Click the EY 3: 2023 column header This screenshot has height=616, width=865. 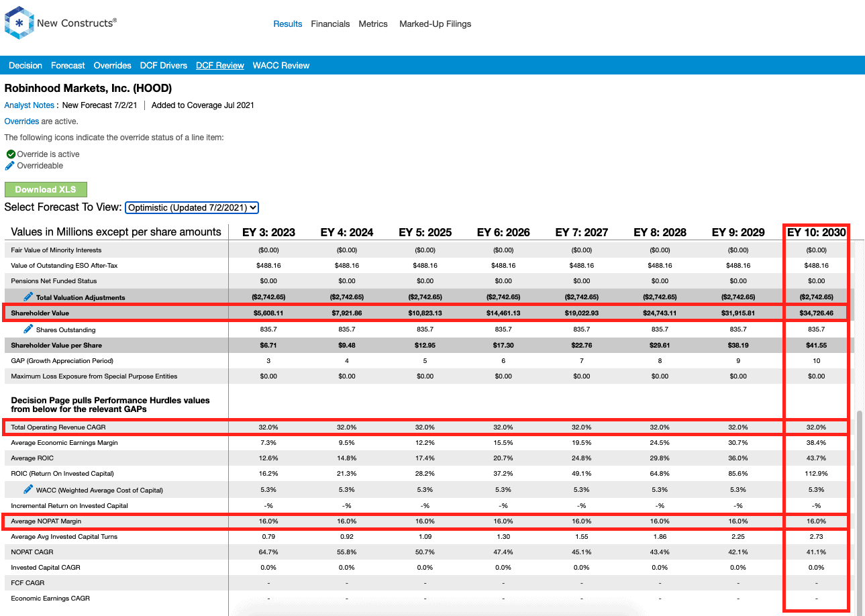click(x=268, y=232)
